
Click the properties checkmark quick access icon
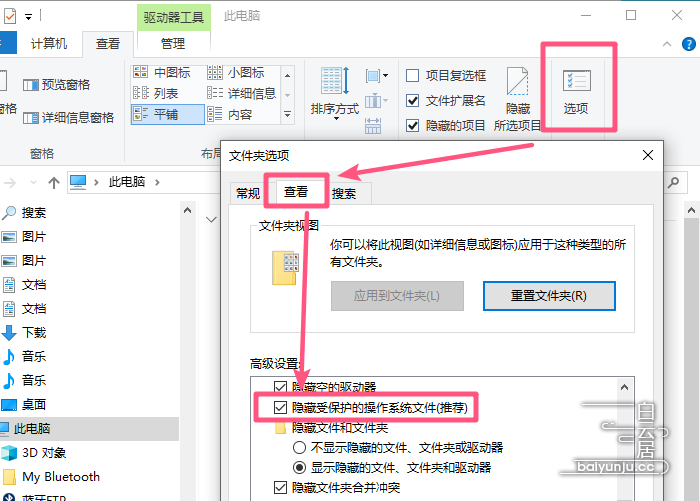pyautogui.click(x=10, y=17)
